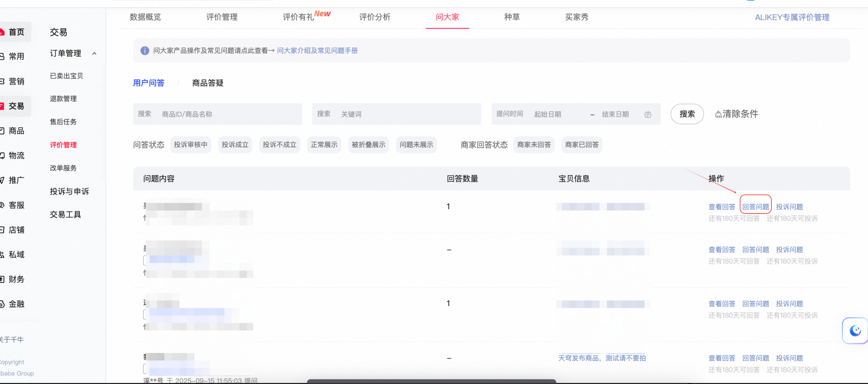
Task: Switch to the 数据概览 tab
Action: click(x=145, y=17)
